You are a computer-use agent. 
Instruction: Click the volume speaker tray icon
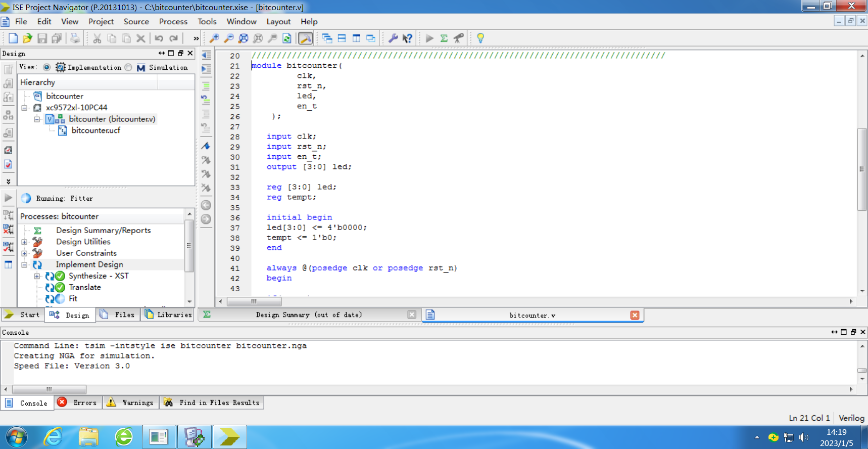point(804,437)
